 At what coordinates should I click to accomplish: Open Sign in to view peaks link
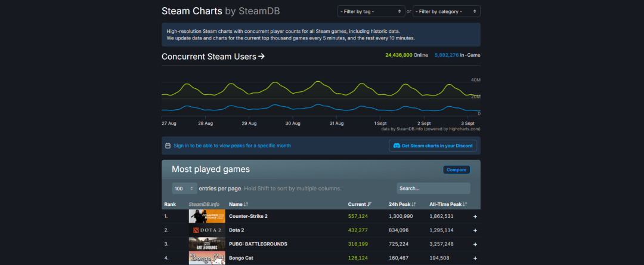coord(232,146)
